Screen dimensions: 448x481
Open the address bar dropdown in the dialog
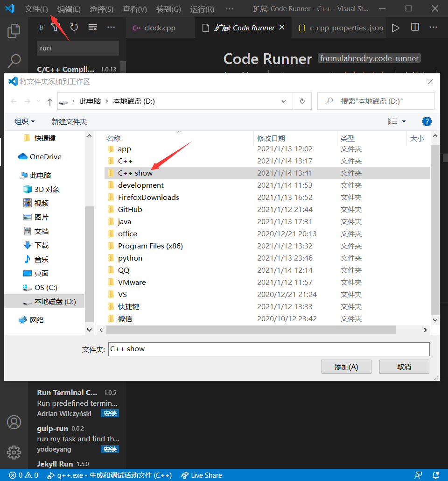click(x=283, y=101)
